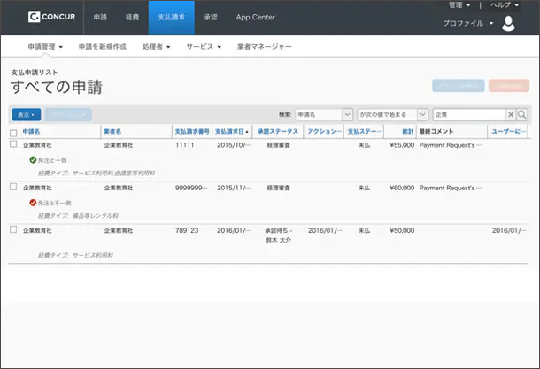Viewport: 540px width, 369px height.
Task: Open the が次の値で始まる condition combo box
Action: (x=393, y=114)
